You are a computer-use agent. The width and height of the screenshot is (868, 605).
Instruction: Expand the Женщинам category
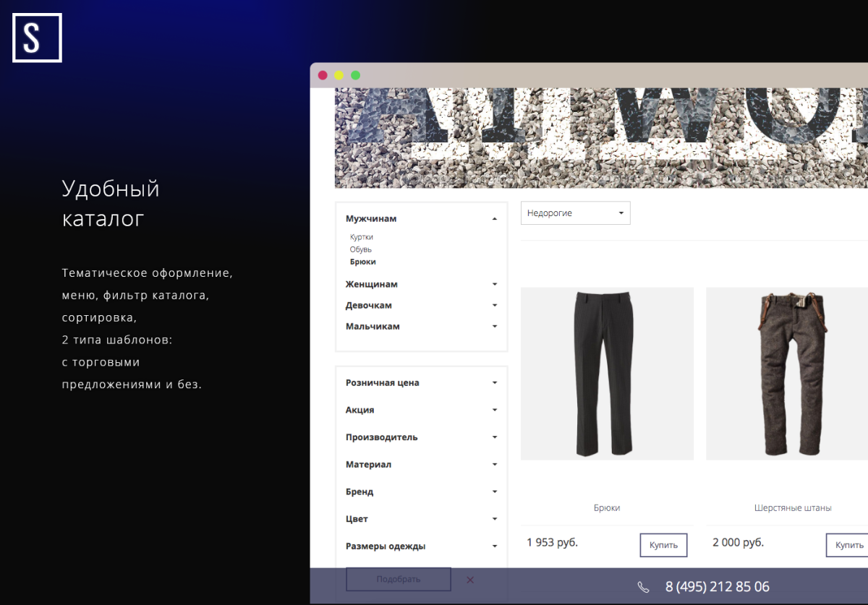495,285
